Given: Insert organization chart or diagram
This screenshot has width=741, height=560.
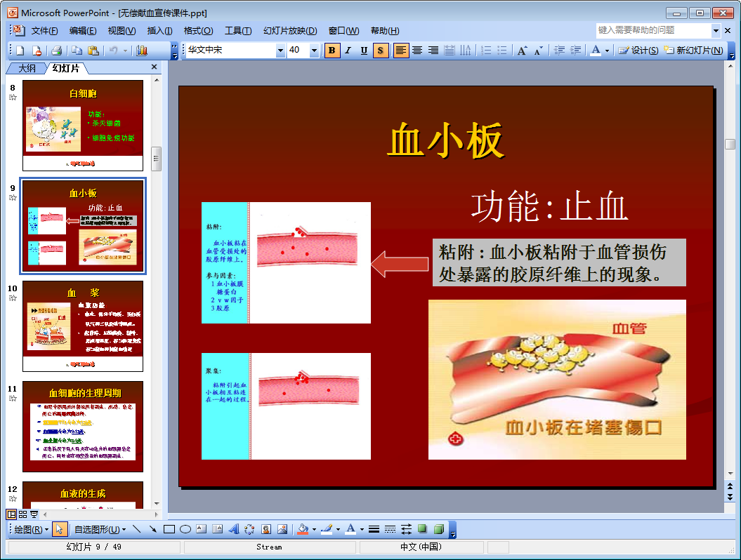Looking at the screenshot, I should (x=249, y=529).
